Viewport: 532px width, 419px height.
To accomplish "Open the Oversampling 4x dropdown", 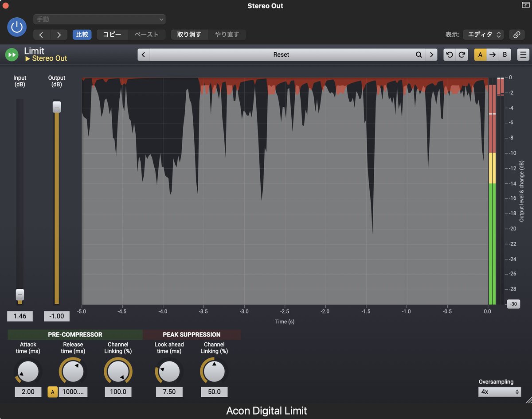I will (500, 392).
